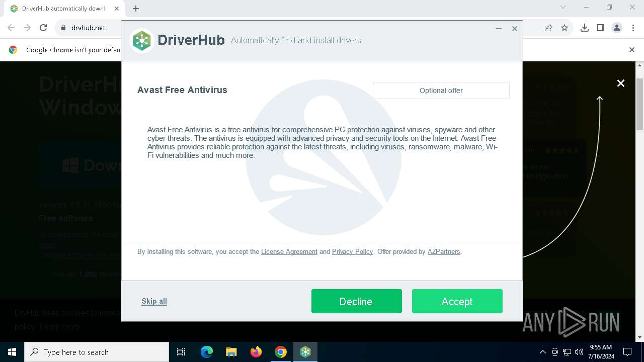
Task: Launch Microsoft Edge from the taskbar
Action: pos(207,352)
